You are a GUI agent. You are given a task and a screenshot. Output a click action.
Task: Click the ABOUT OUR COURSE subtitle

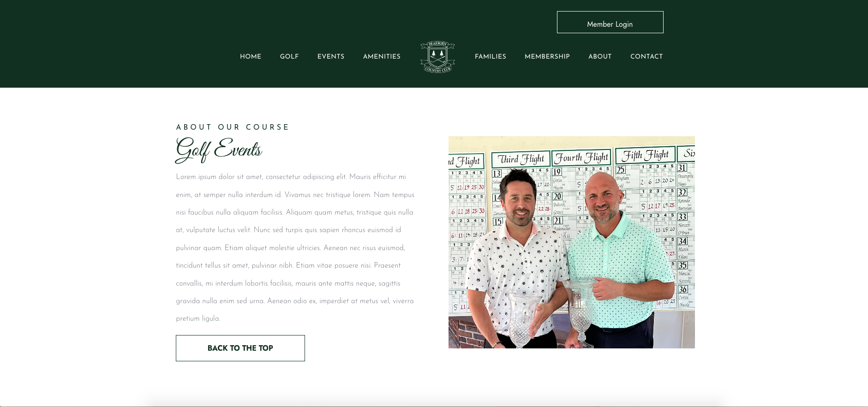pos(233,127)
